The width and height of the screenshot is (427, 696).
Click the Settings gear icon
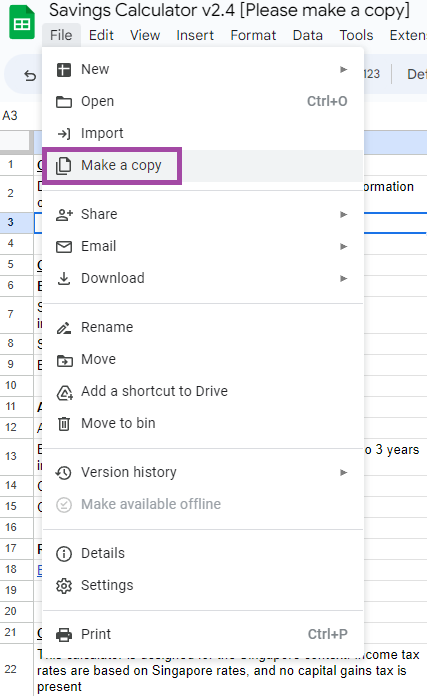point(64,585)
